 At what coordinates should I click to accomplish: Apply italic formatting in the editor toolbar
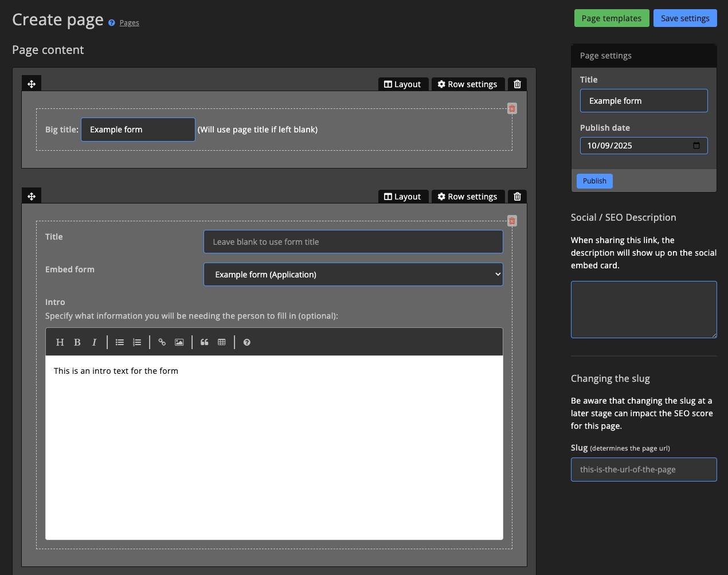pyautogui.click(x=94, y=342)
